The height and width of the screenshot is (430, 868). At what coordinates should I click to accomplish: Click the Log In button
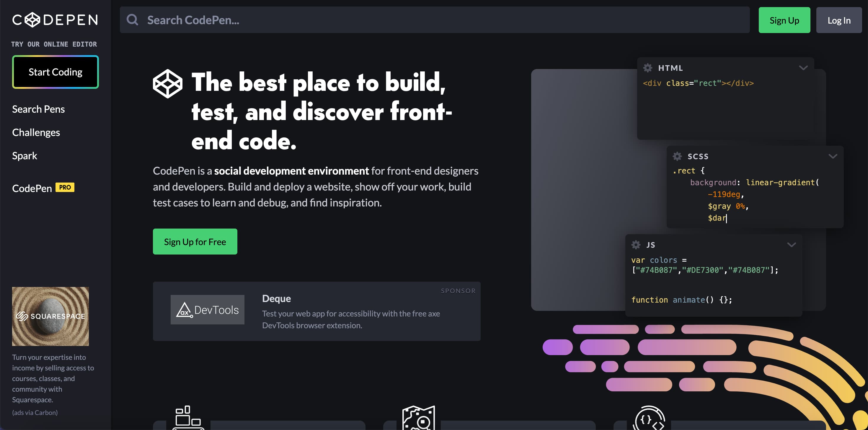(839, 20)
